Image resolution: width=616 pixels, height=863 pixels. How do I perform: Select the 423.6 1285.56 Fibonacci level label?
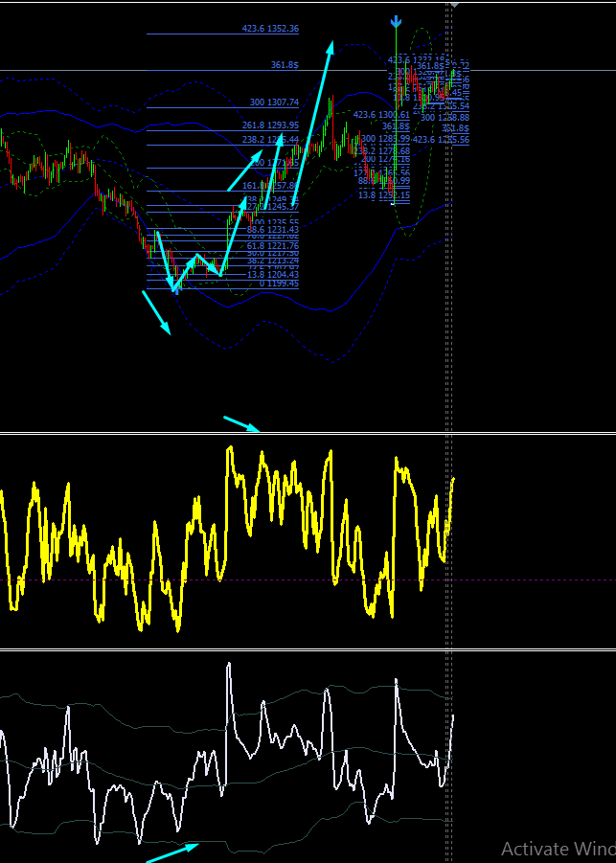coord(441,140)
